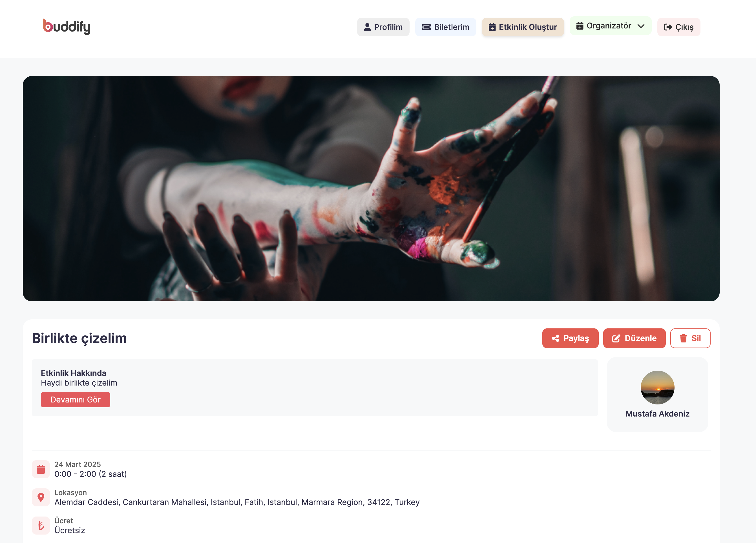This screenshot has width=756, height=543.
Task: Click the trash icon in Sil button
Action: 683,339
